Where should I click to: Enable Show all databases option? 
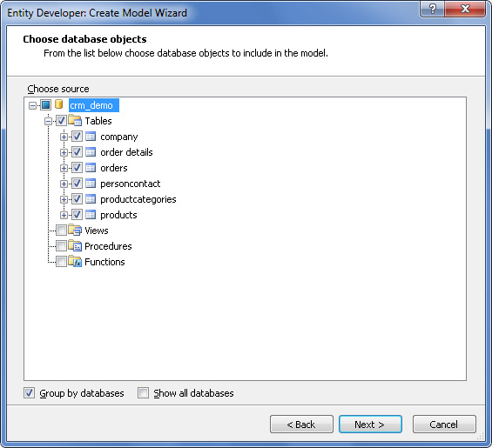(143, 393)
